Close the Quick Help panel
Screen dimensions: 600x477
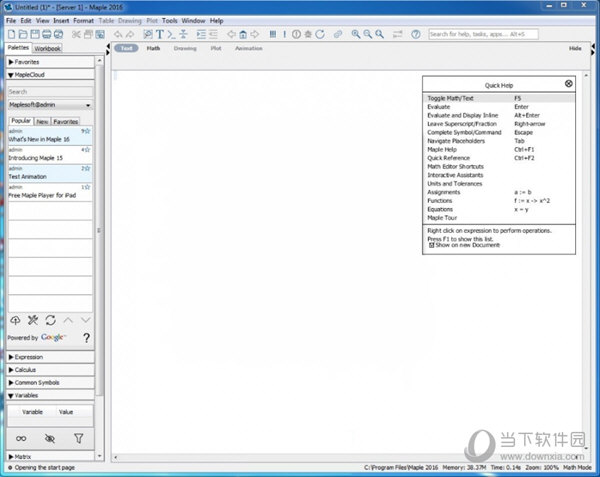click(x=569, y=83)
